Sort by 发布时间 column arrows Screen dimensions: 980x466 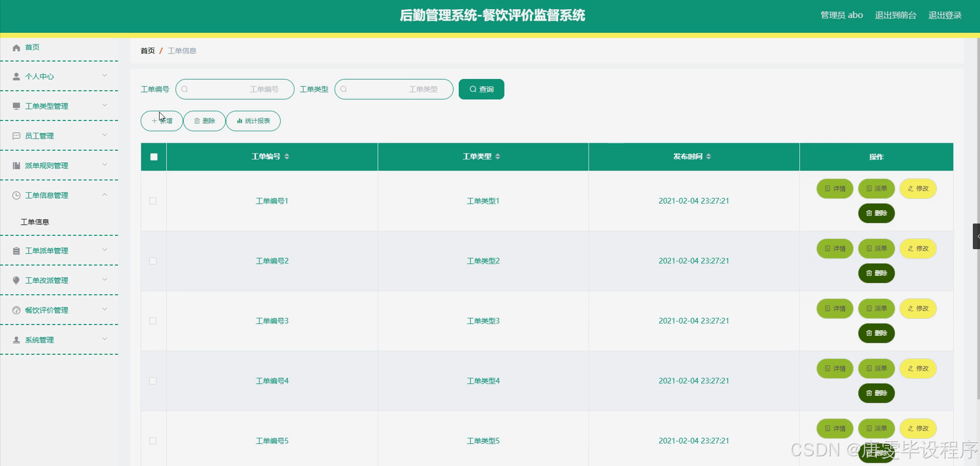pyautogui.click(x=709, y=156)
